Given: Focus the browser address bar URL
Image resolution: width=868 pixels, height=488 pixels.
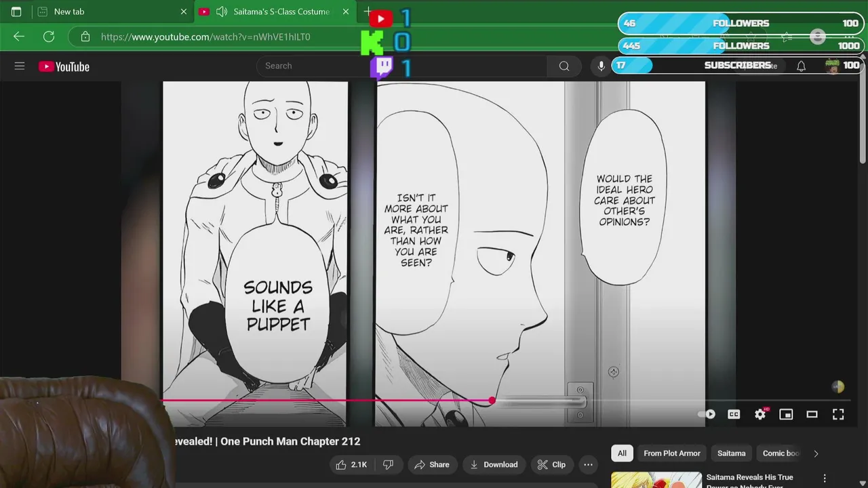Looking at the screenshot, I should click(x=205, y=37).
